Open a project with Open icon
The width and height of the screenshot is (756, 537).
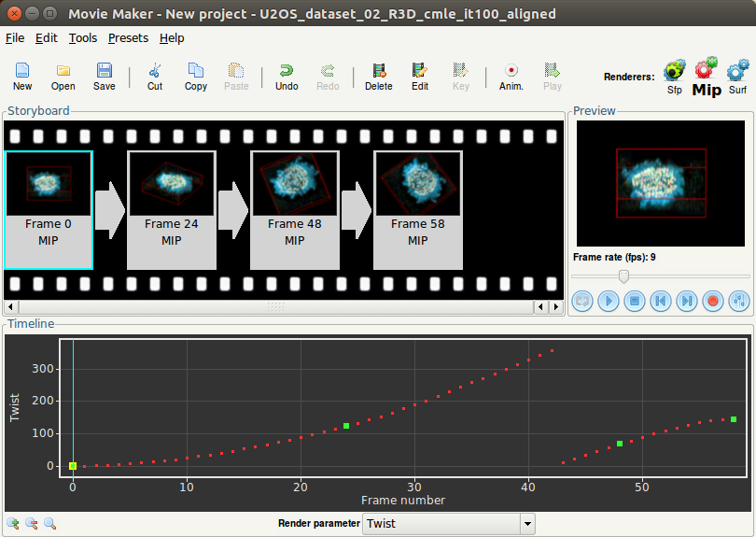[63, 76]
